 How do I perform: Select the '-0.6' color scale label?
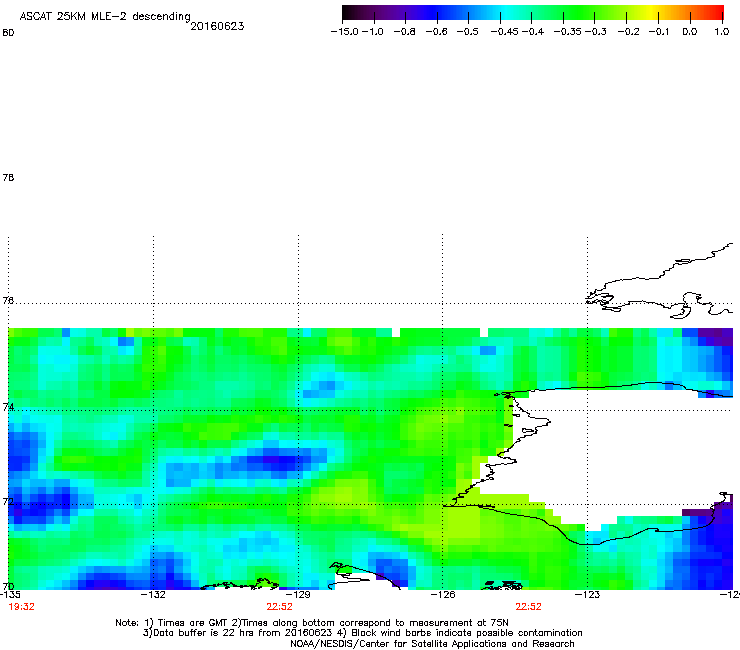click(x=437, y=32)
